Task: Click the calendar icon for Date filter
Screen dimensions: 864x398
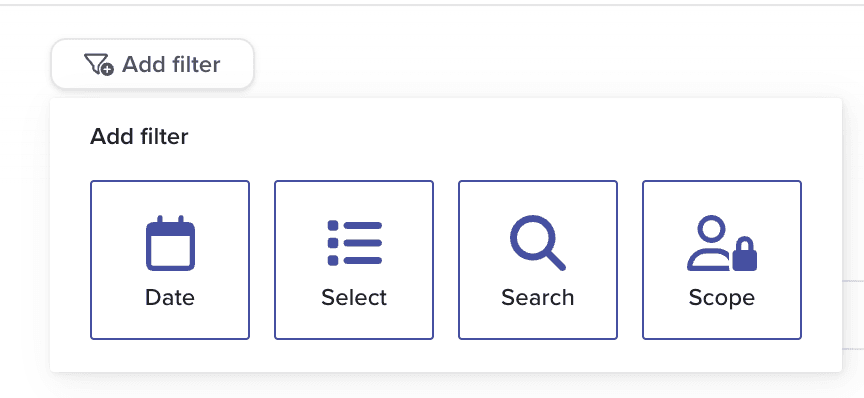Action: tap(170, 243)
